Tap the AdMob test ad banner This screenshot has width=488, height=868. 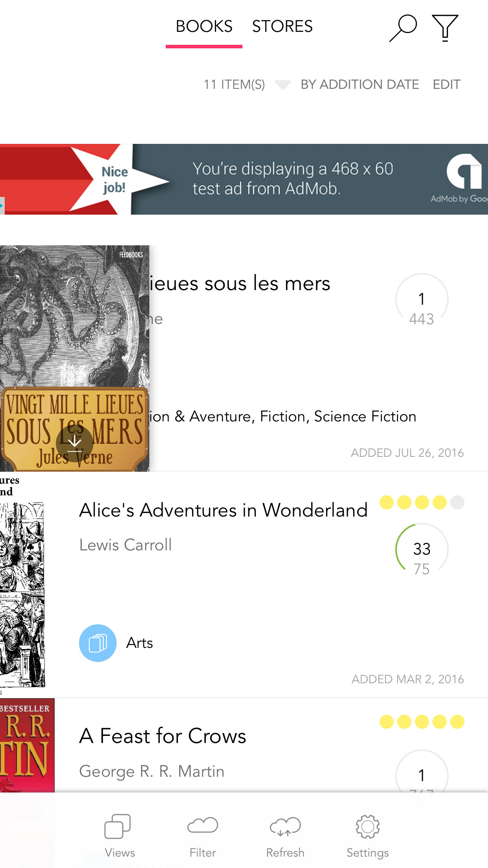pyautogui.click(x=244, y=179)
